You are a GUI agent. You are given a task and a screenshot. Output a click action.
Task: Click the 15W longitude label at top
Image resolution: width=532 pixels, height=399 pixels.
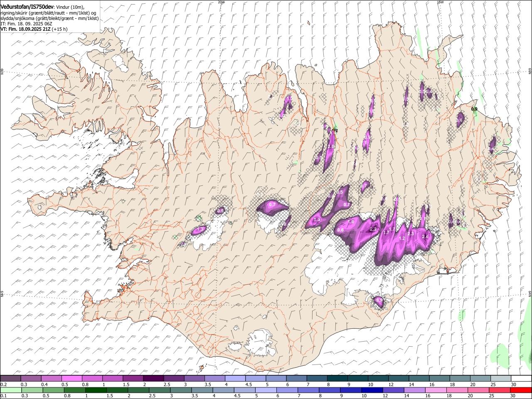tap(440, 2)
